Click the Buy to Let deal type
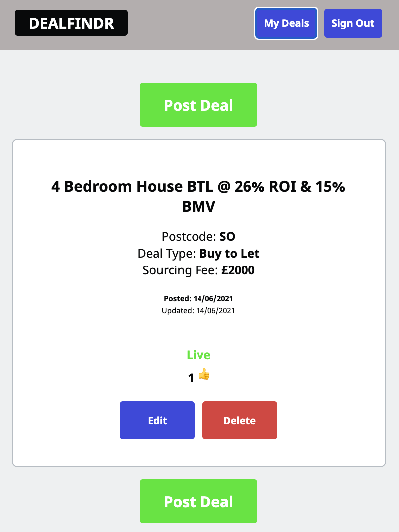 pyautogui.click(x=229, y=253)
